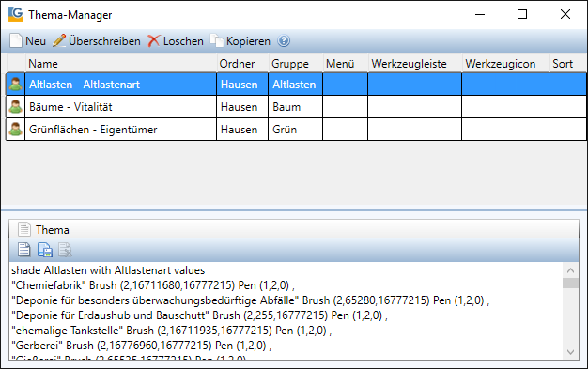Click the Sort column header

(567, 63)
